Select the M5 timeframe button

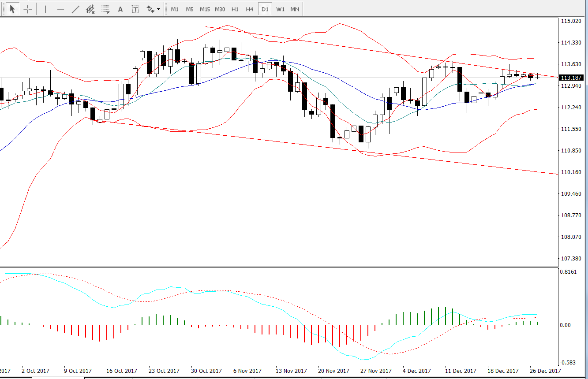click(x=190, y=9)
